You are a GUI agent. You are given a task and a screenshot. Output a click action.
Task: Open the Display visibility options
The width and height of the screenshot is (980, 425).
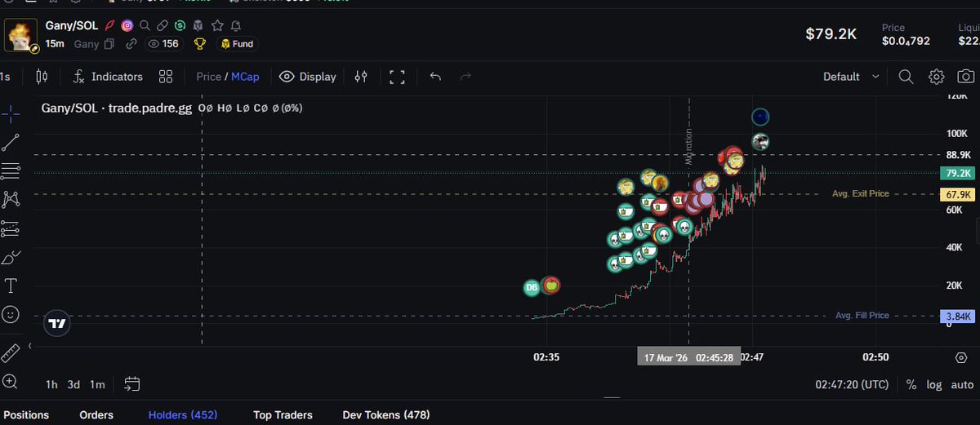(x=308, y=77)
